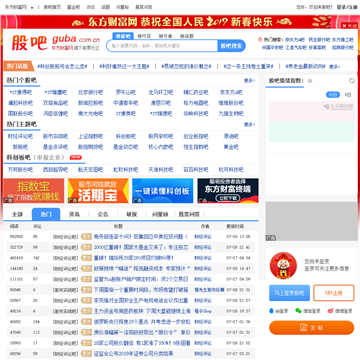Refresh the 股吧情绪指数 panel
This screenshot has height=360, width=360.
pos(352,81)
